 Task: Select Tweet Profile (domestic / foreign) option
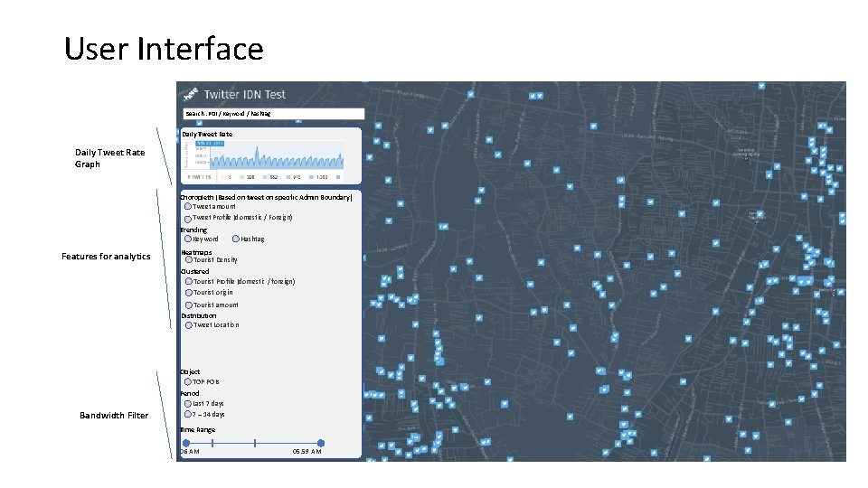pos(188,219)
